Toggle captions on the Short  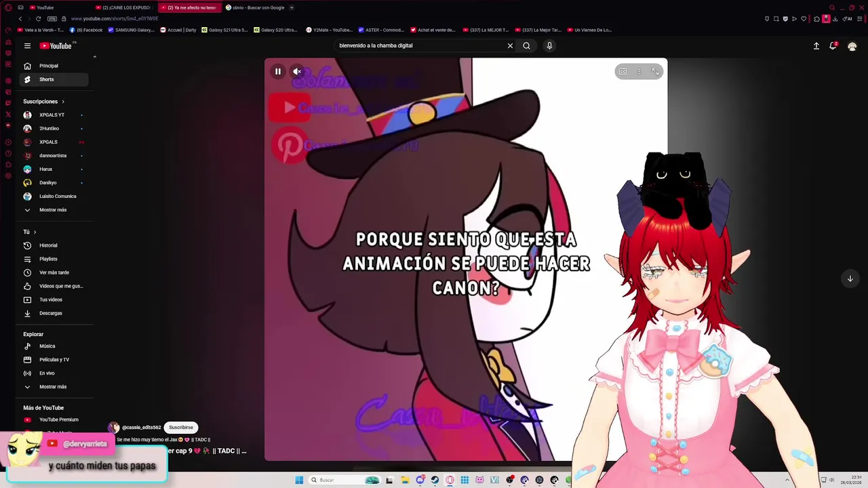(x=623, y=71)
